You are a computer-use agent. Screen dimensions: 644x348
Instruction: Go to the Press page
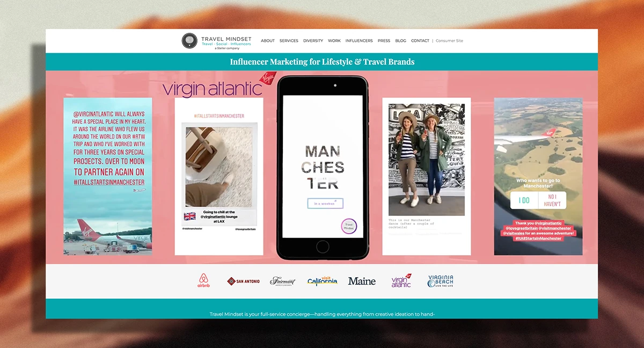click(x=384, y=41)
